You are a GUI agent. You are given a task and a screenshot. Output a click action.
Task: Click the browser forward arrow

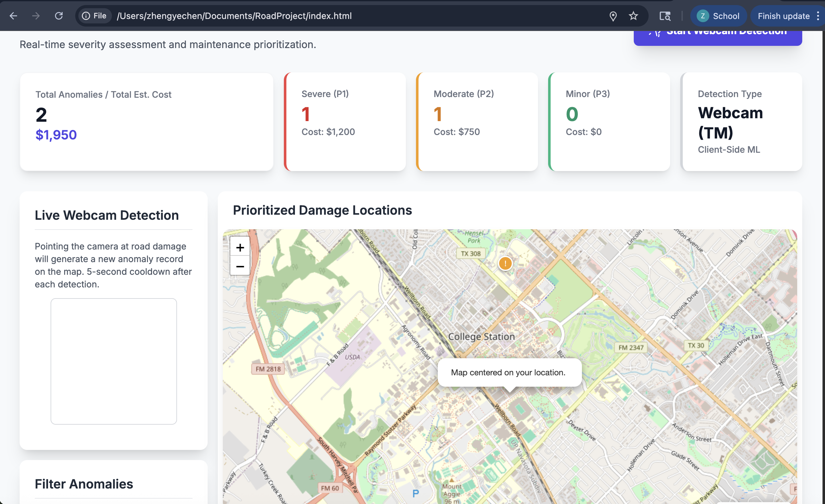click(36, 16)
